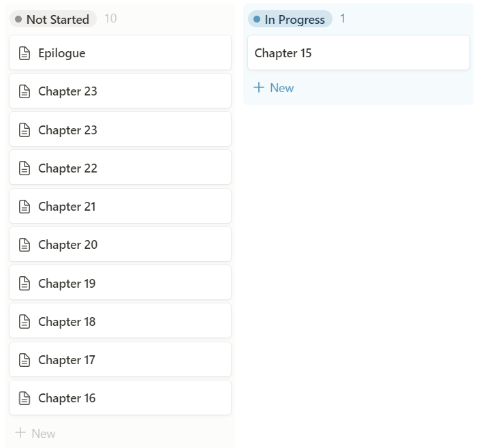Click the document icon on Chapter 18
481x448 pixels.
[25, 322]
